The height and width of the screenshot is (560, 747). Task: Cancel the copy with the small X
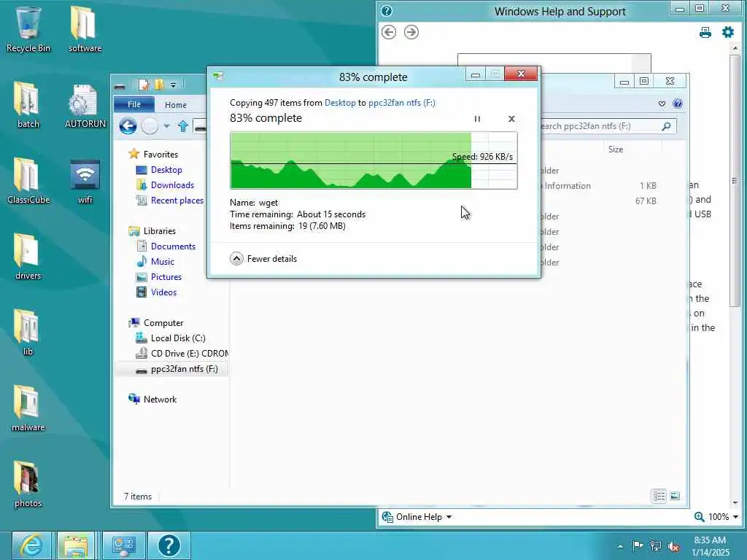(511, 119)
